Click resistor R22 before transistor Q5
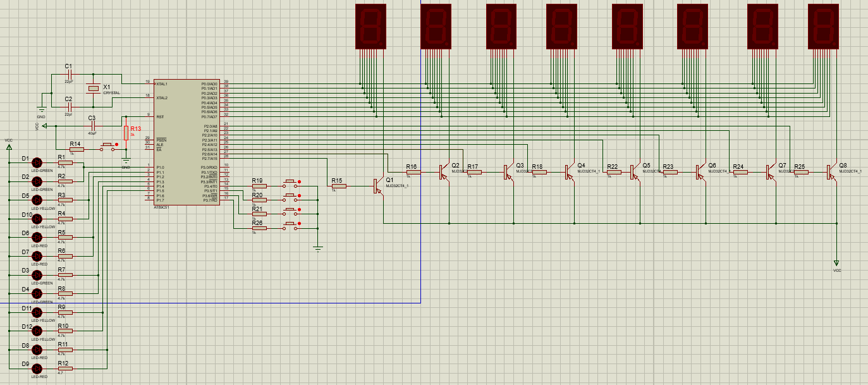868x385 pixels. [x=614, y=171]
